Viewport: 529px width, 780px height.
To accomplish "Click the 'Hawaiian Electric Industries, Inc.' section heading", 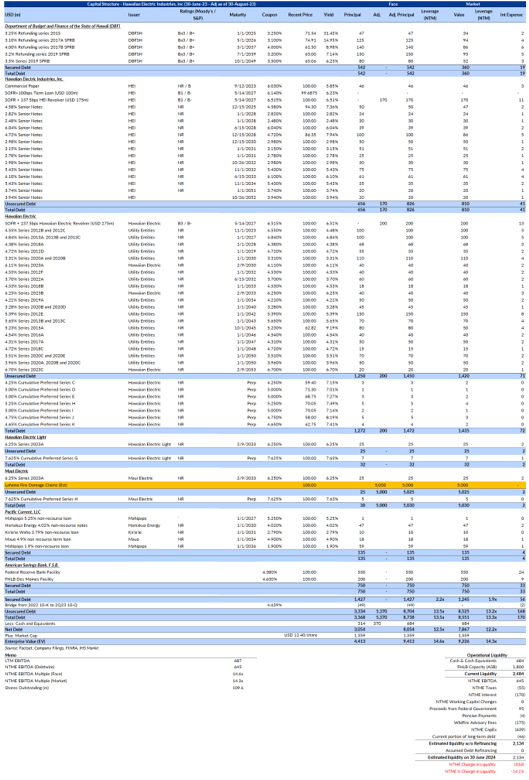I will [x=34, y=79].
